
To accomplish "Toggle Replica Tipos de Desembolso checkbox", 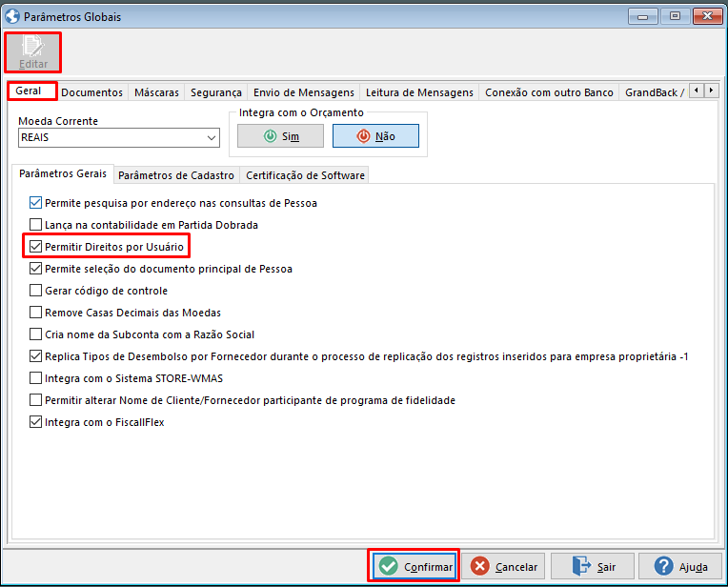I will click(35, 356).
